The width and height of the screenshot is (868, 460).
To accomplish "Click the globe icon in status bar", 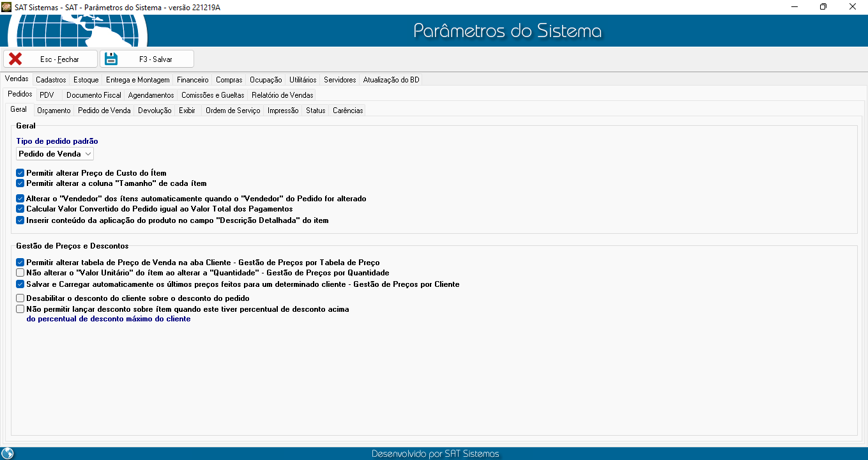I will (x=8, y=454).
